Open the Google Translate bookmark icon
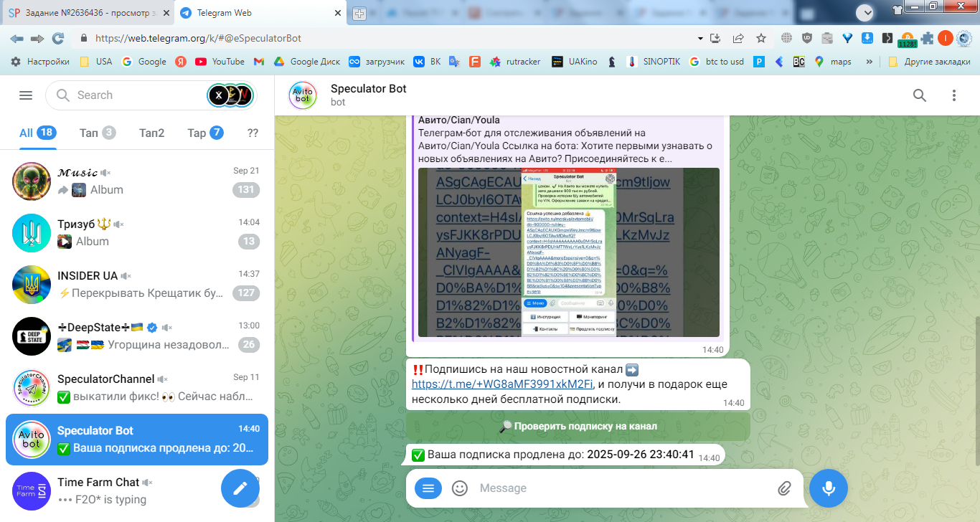The width and height of the screenshot is (980, 522). [x=454, y=62]
